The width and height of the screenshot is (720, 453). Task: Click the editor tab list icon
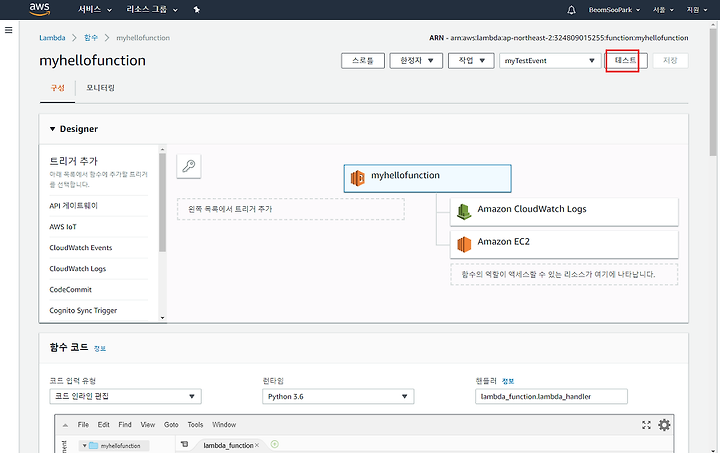tap(185, 444)
